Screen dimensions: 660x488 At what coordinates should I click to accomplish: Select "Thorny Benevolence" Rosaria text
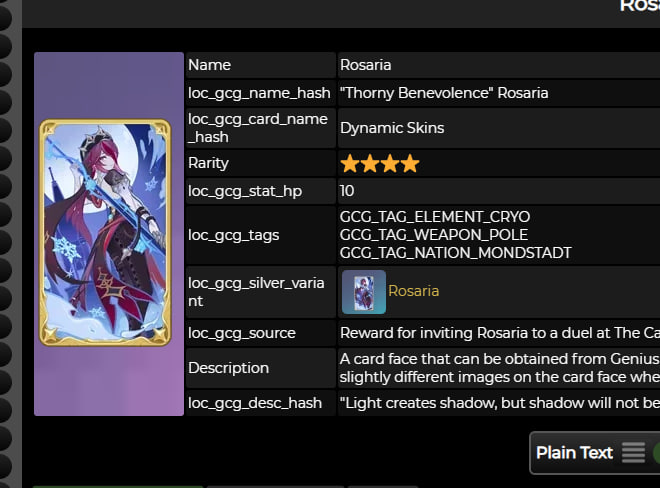click(444, 93)
